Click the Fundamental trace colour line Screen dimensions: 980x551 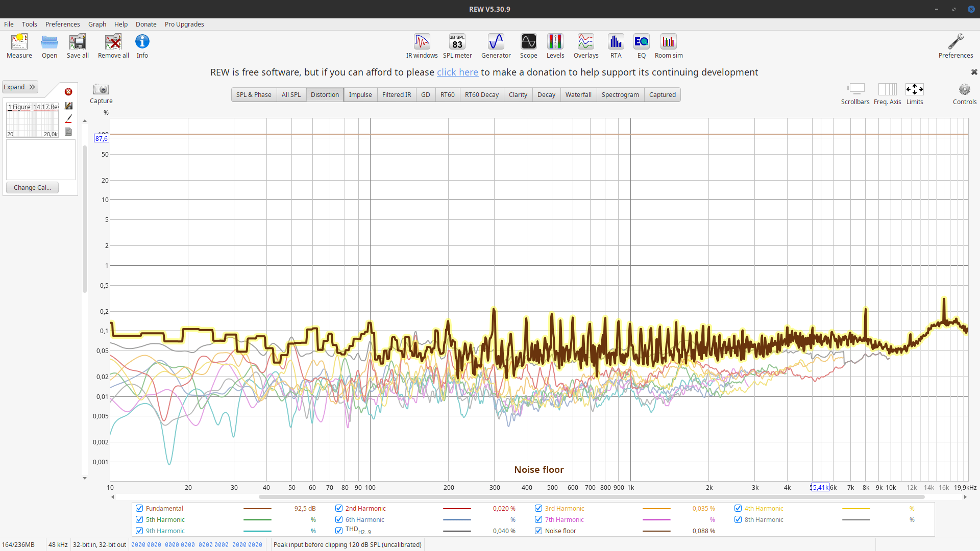[x=257, y=509]
